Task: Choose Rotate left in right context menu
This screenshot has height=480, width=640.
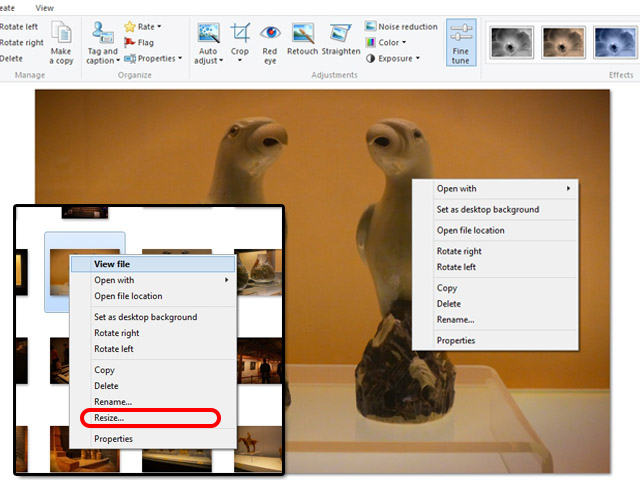Action: point(456,267)
